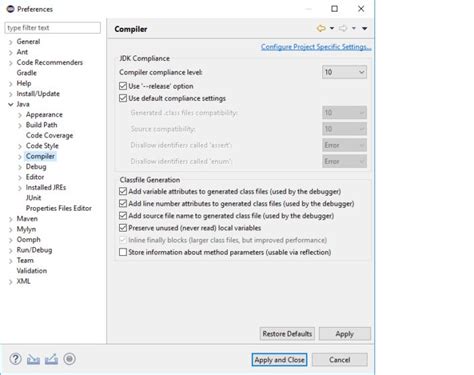Uncheck Use default compliance settings

123,98
